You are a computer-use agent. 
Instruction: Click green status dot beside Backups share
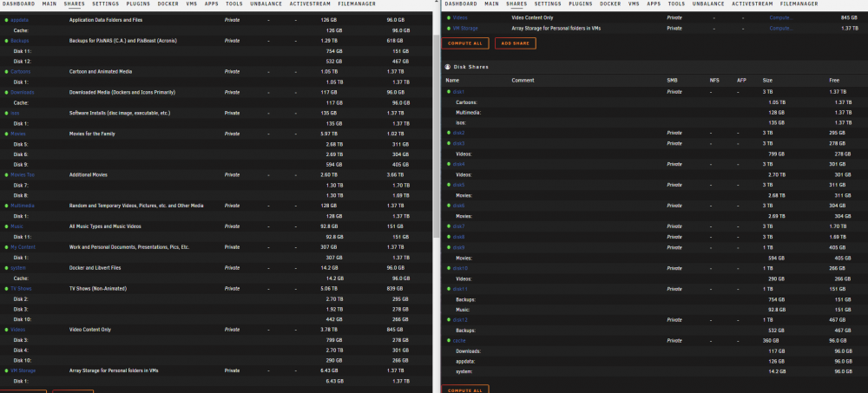click(x=6, y=41)
